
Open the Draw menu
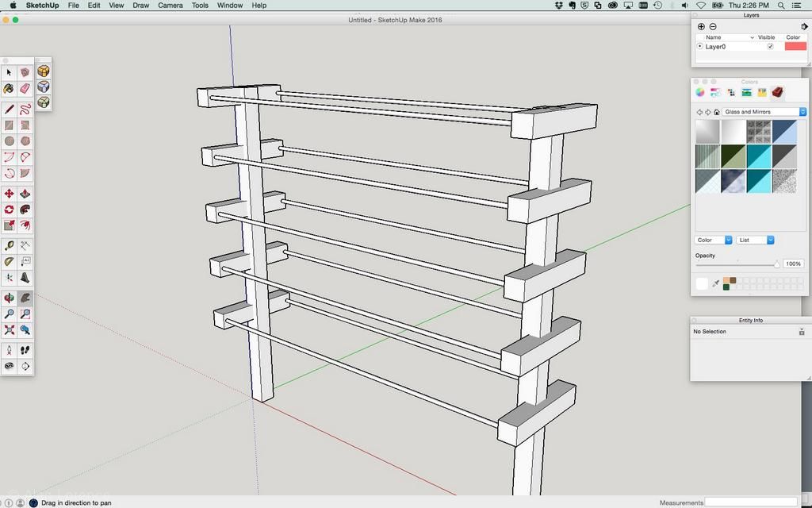coord(140,6)
